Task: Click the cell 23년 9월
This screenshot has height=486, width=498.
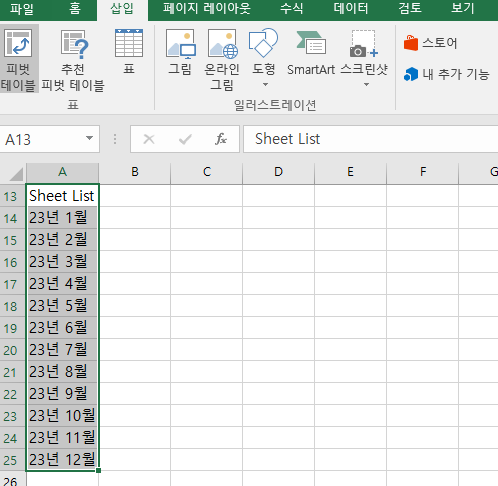Action: (x=62, y=394)
